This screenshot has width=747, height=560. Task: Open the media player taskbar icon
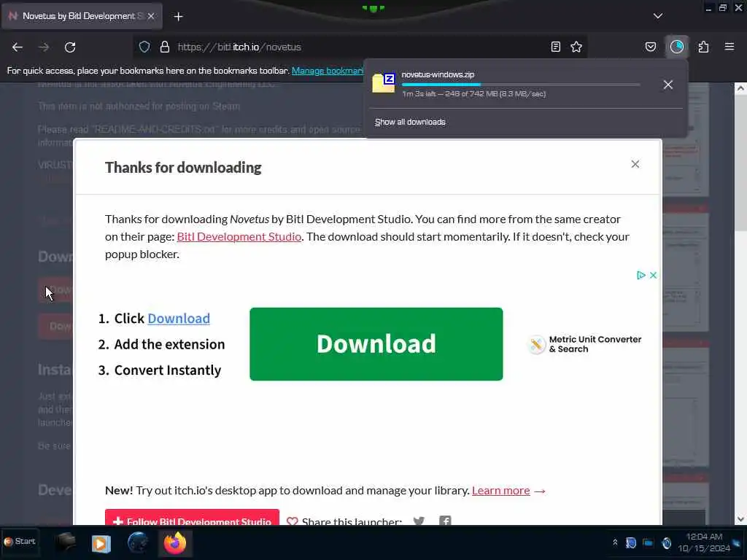pyautogui.click(x=101, y=543)
